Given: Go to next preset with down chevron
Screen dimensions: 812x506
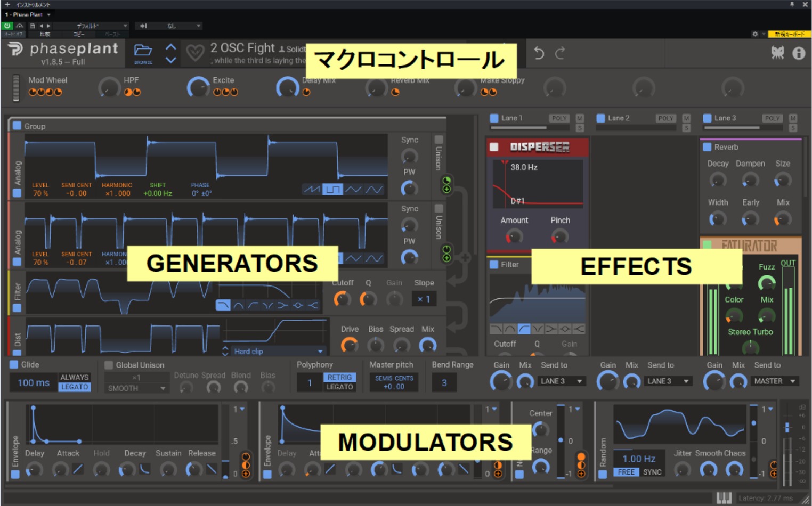Looking at the screenshot, I should (170, 60).
